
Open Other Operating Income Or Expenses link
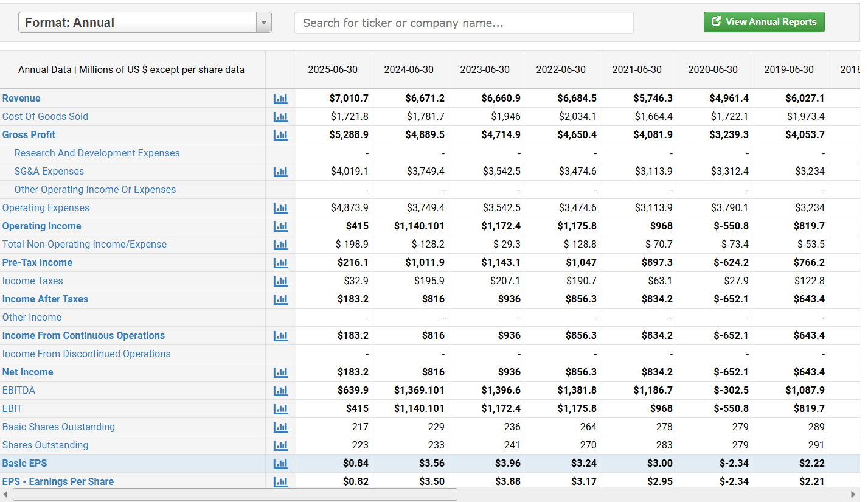pos(95,189)
